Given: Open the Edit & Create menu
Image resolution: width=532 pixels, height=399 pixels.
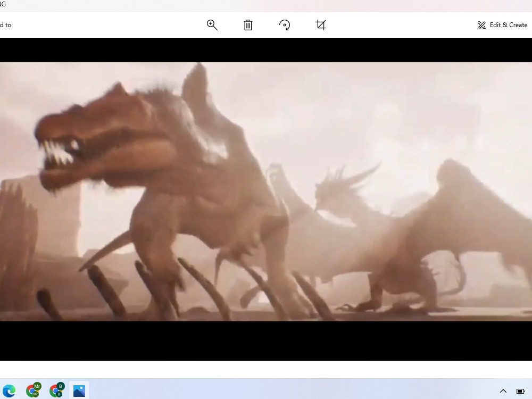Looking at the screenshot, I should pos(502,25).
